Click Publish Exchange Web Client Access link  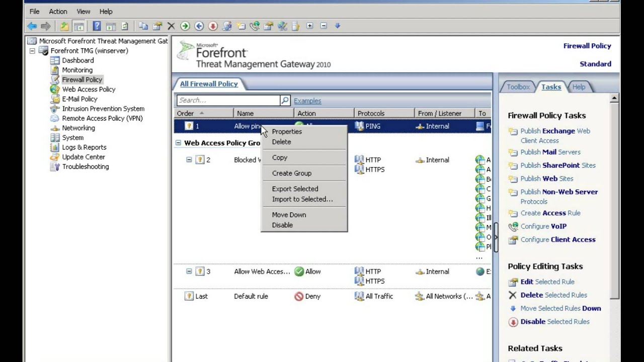pyautogui.click(x=555, y=136)
